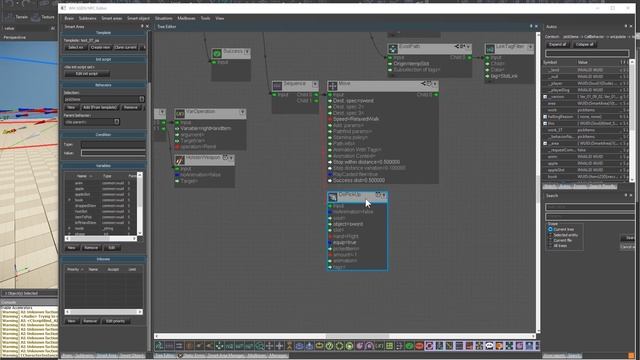The height and width of the screenshot is (360, 640).
Task: Close the Tree Editor panel
Action: click(x=536, y=27)
